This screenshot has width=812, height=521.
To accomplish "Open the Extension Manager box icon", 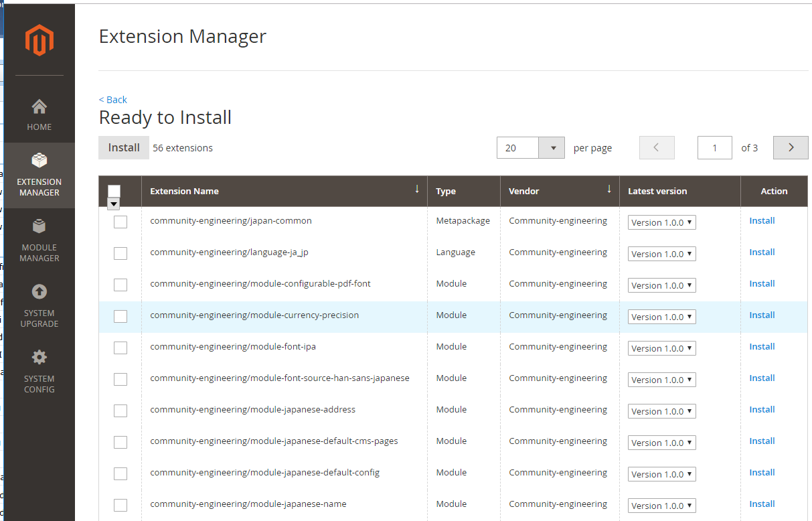I will 39,161.
